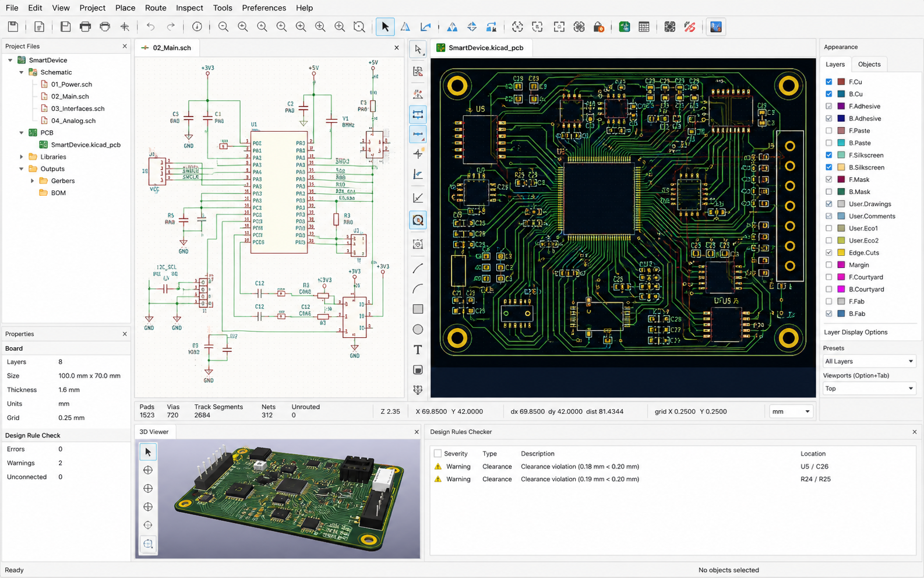The width and height of the screenshot is (924, 578).
Task: Click the top selection arrow in vertical toolbar
Action: [x=418, y=50]
